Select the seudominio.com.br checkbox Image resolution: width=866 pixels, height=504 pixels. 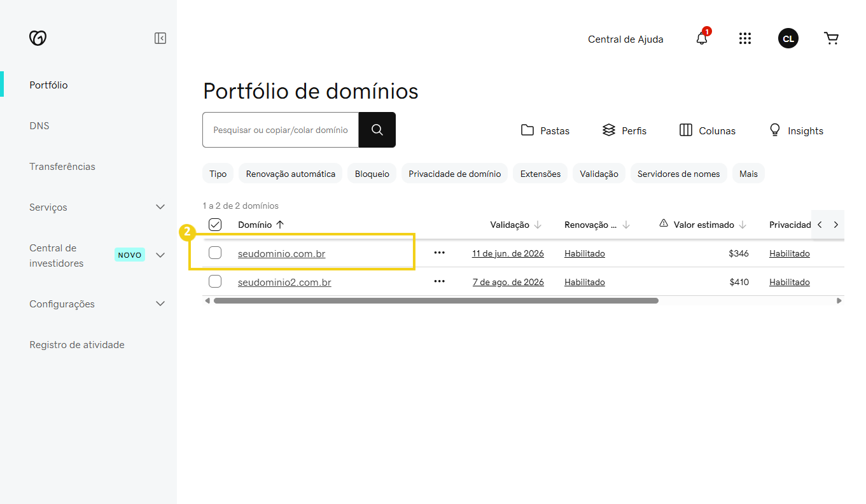point(215,253)
